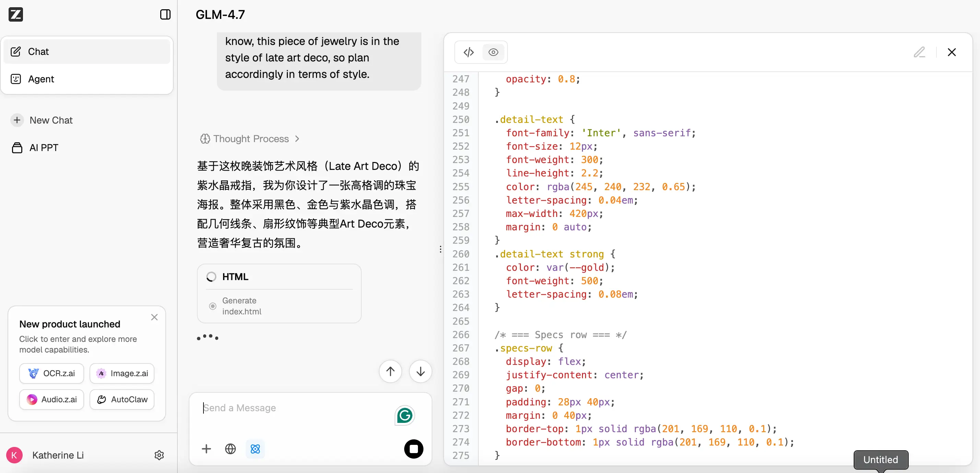Viewport: 980px width, 473px height.
Task: Toggle deep thinking atom icon
Action: coord(255,449)
